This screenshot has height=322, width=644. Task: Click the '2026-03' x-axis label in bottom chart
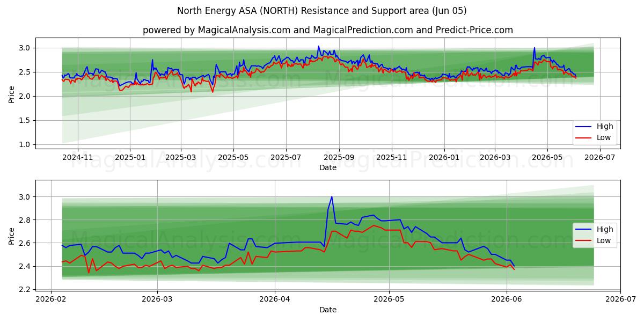pyautogui.click(x=158, y=299)
